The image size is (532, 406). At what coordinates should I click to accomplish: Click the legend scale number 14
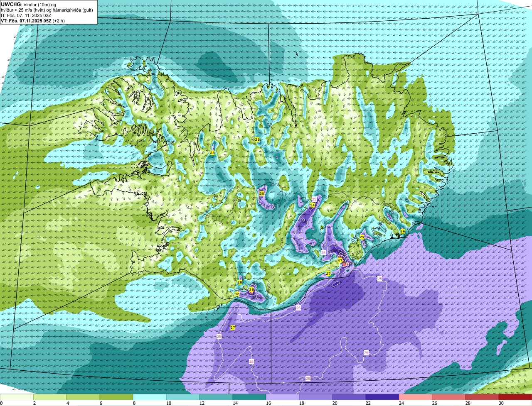(235, 403)
